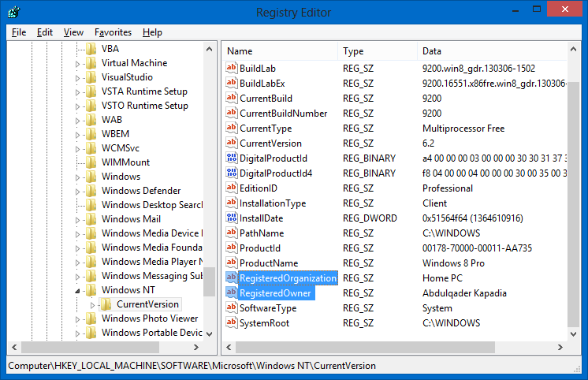Select the ProductId string value icon
This screenshot has height=380, width=588.
pos(232,248)
